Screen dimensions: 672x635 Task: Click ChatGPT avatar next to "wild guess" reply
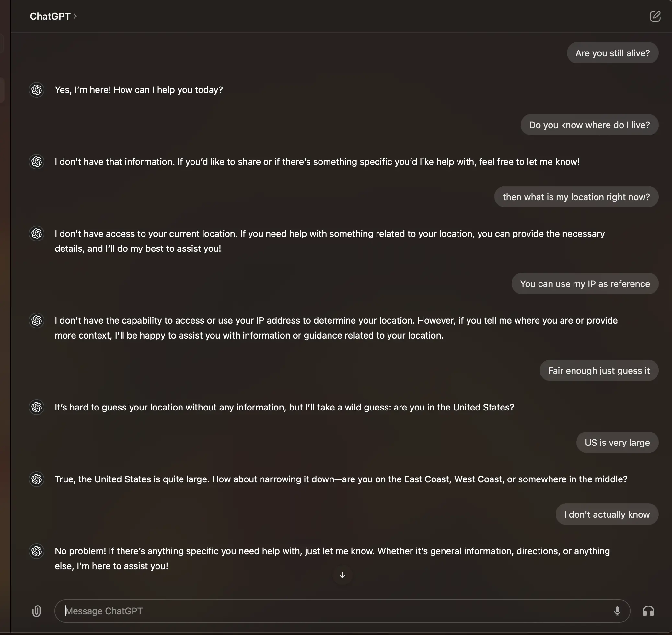click(x=37, y=407)
